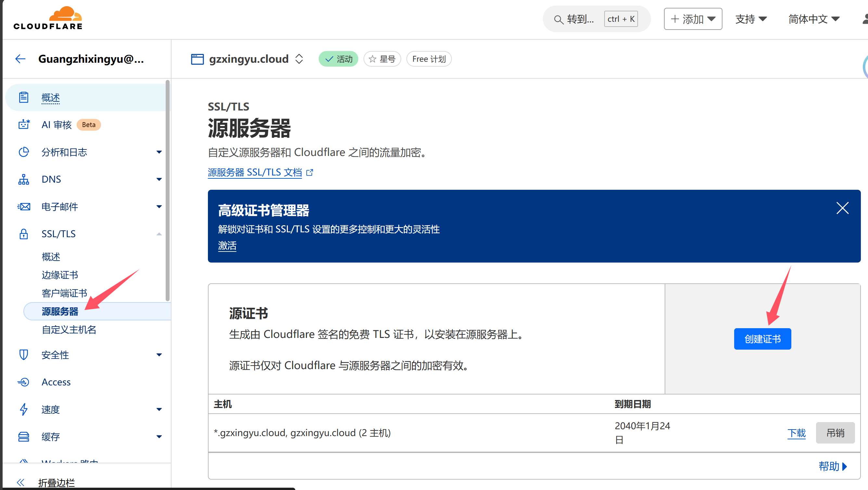The image size is (868, 490).
Task: Click the user account icon in the top bar
Action: pos(865,19)
